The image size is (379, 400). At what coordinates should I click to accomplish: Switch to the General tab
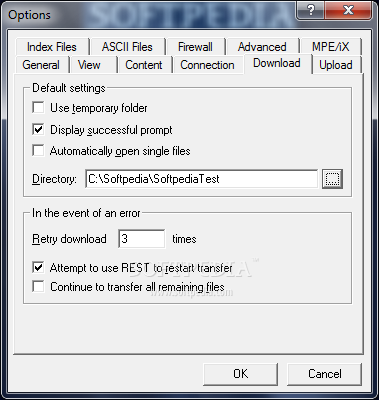(x=41, y=65)
